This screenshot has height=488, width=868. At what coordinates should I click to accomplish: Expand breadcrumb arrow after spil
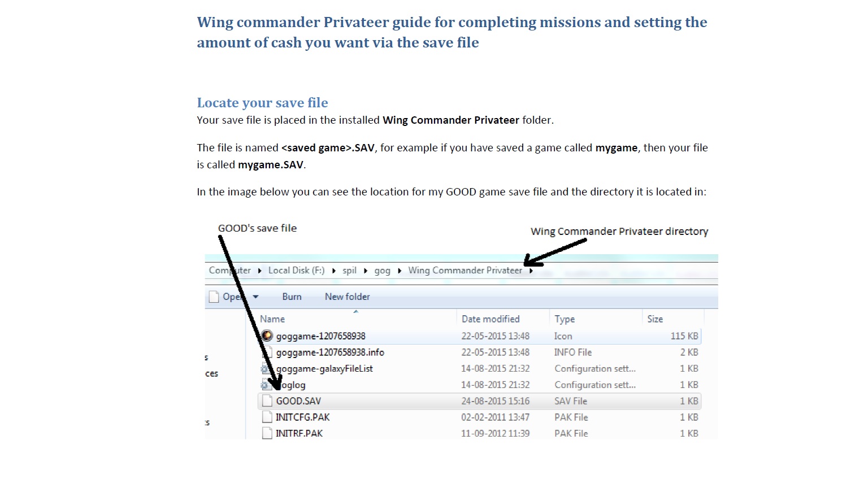tap(366, 271)
